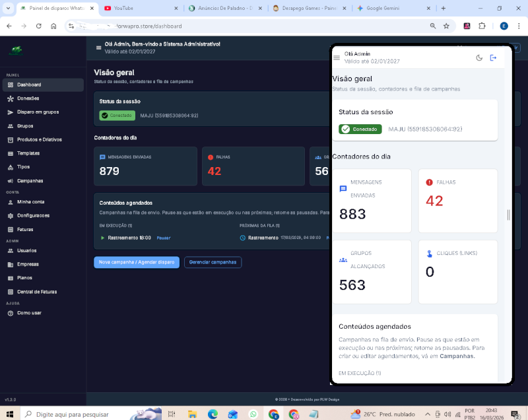The image size is (528, 420).
Task: Click the logout icon in mobile preview
Action: pyautogui.click(x=493, y=58)
